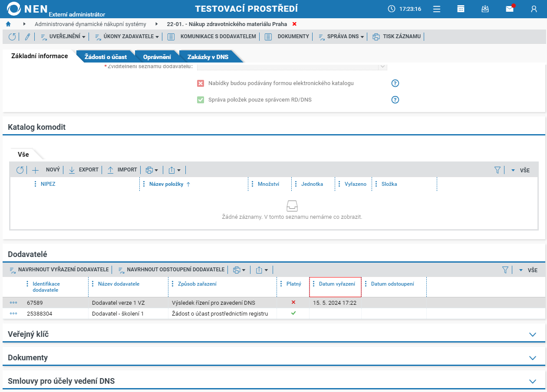Screen dimensions: 547x392
Task: Toggle Nabídky formou elektronického katalogu checkbox
Action: pos(201,83)
